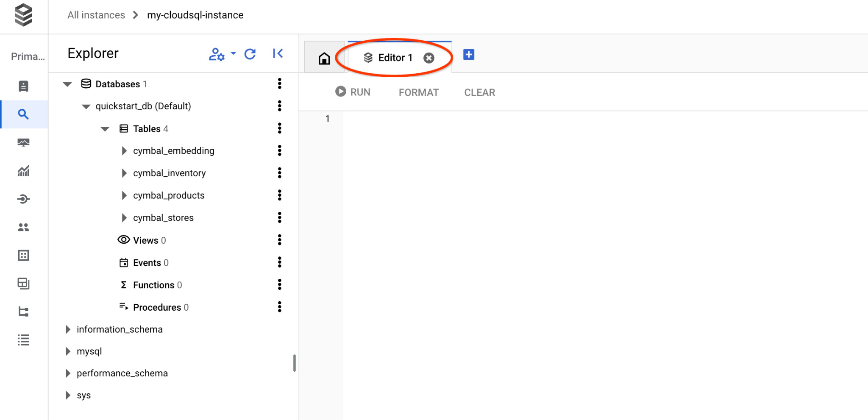Open the Operations list icon in sidebar

point(24,340)
